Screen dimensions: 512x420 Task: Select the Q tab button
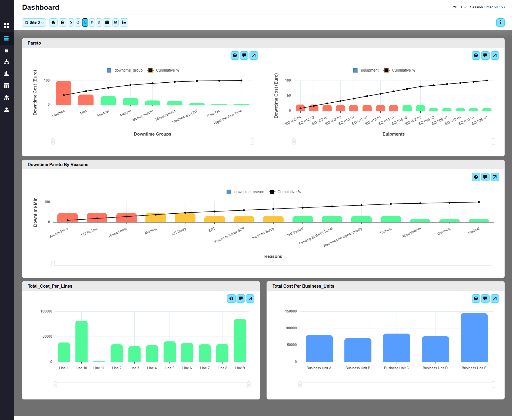click(x=78, y=22)
